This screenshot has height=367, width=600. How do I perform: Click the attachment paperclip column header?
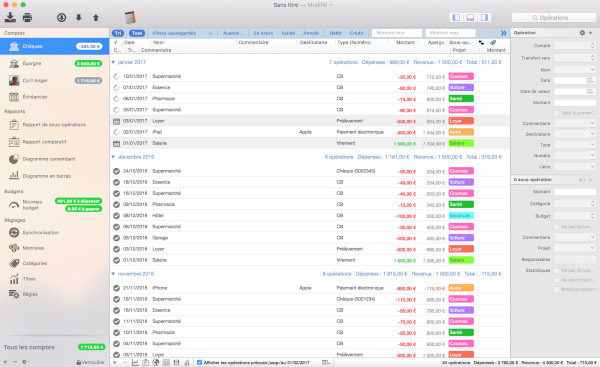(493, 42)
